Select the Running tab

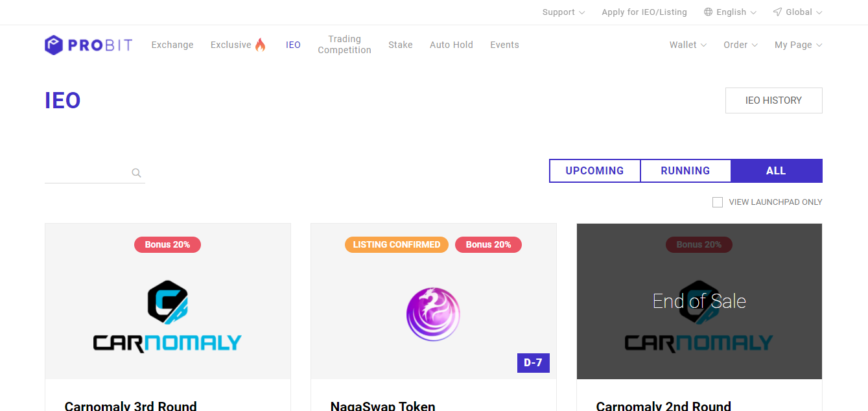[x=685, y=171]
